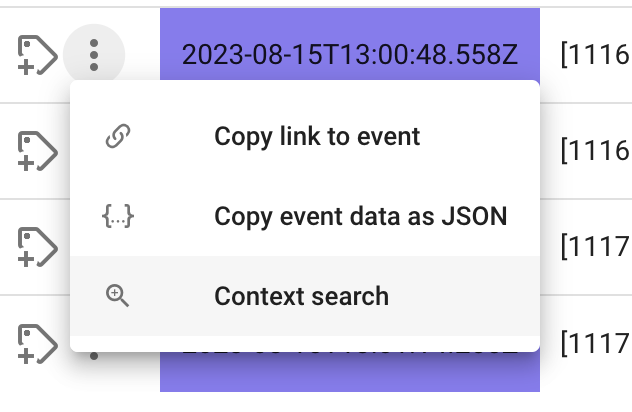Add a tag to the first [1117 event
Screen dimensions: 632x412
(x=37, y=247)
